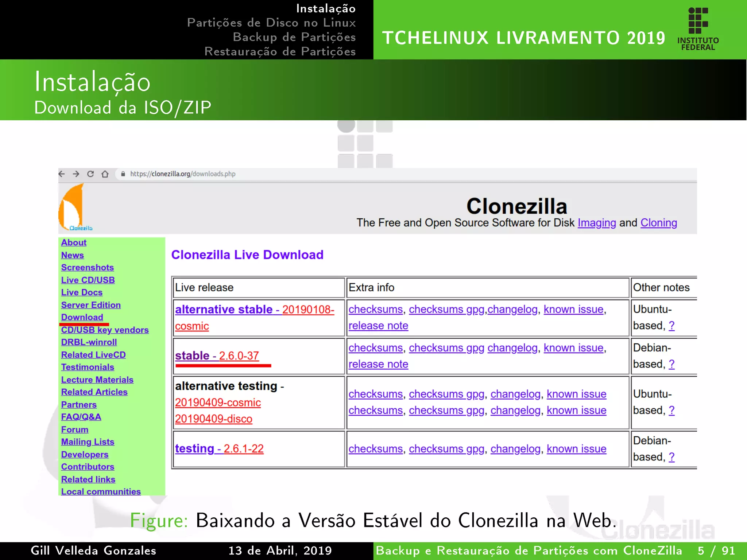Open the Download sidebar link
747x560 pixels.
click(82, 317)
